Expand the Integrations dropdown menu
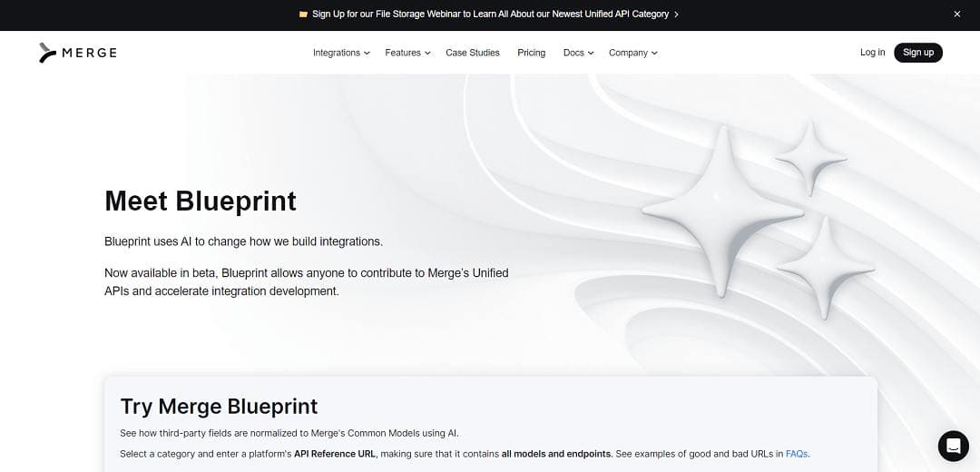This screenshot has width=980, height=472. [x=341, y=53]
